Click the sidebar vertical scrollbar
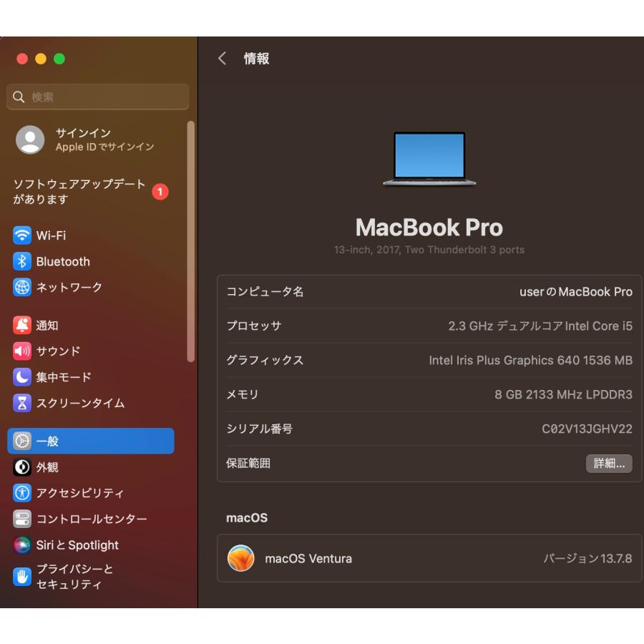The width and height of the screenshot is (644, 644). click(x=190, y=242)
